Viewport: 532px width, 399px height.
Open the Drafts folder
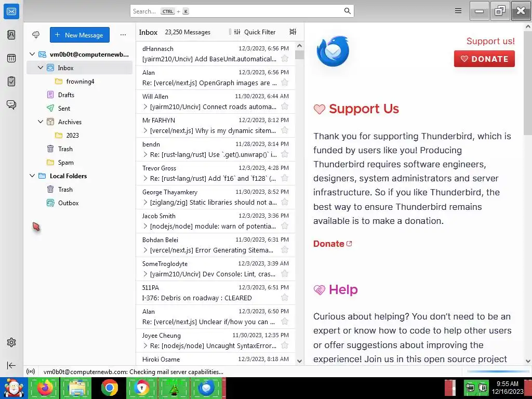(79, 95)
